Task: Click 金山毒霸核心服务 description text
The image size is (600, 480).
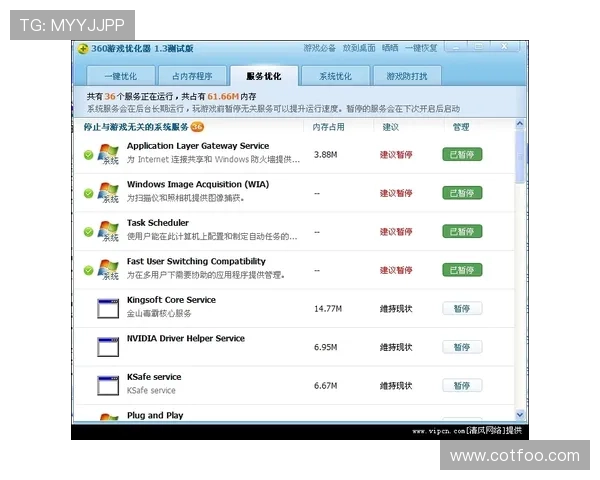Action: pos(159,313)
